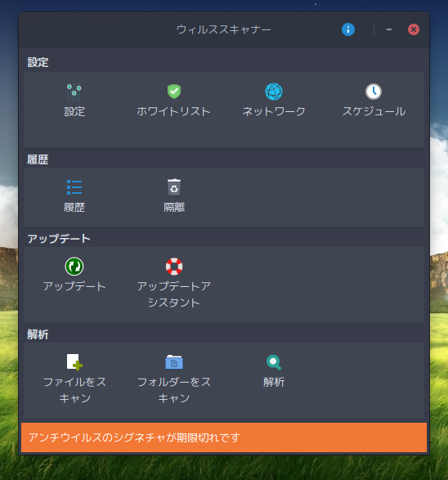Click the 隔離 label text
Viewport: 448px width, 480px height.
click(x=174, y=207)
